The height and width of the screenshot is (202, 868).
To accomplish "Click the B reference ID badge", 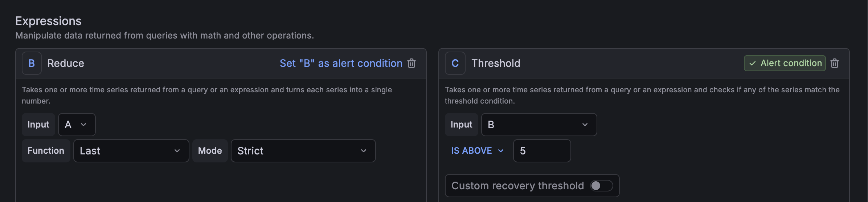I will click(x=32, y=63).
